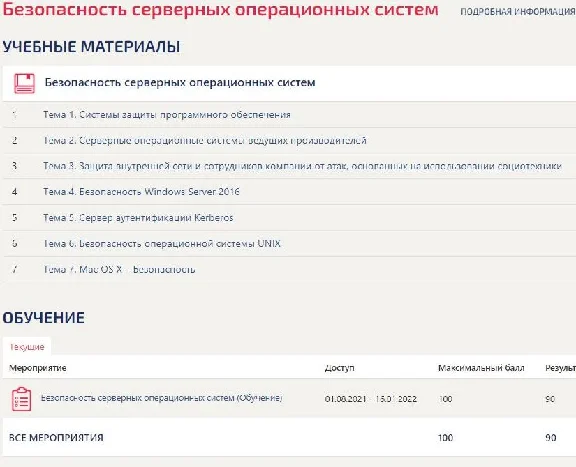
Task: Click the ВСЕ МЕРОПРИЯТИЯ summary row
Action: [x=289, y=438]
